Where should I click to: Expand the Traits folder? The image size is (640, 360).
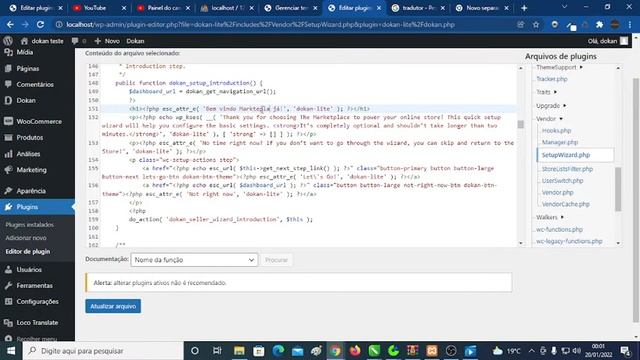point(546,92)
